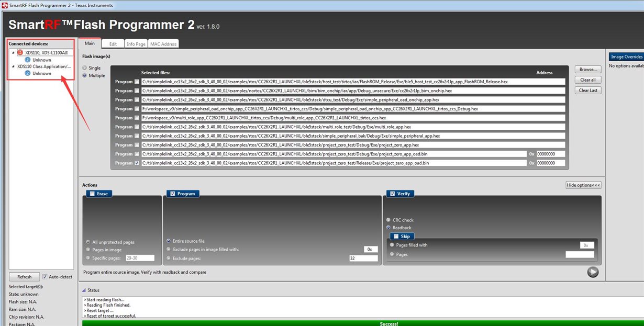Viewport: 644px width, 326px height.
Task: Tick Program checkbox for bim_onchip.hex row
Action: [137, 91]
